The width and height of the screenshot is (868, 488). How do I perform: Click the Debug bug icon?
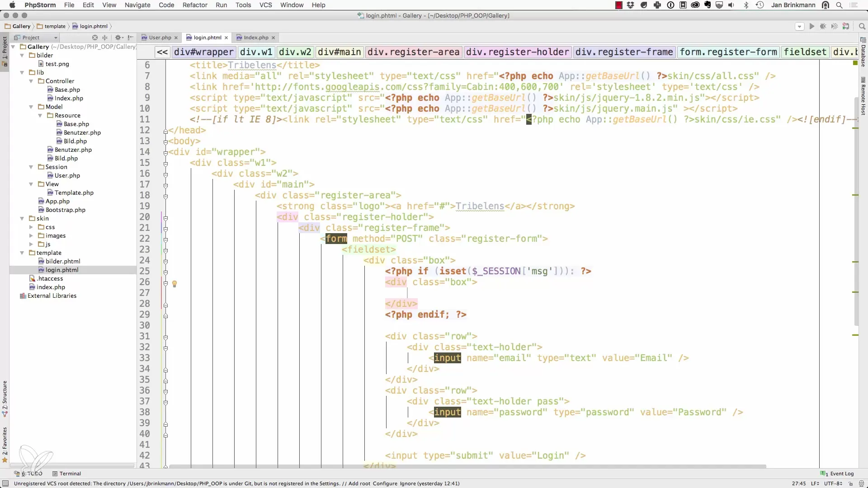tap(823, 26)
